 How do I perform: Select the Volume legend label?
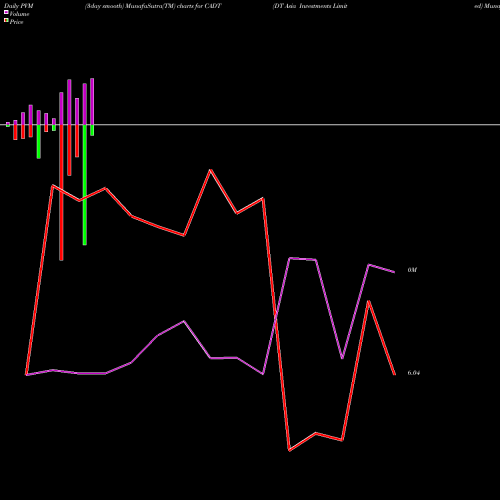(19, 14)
